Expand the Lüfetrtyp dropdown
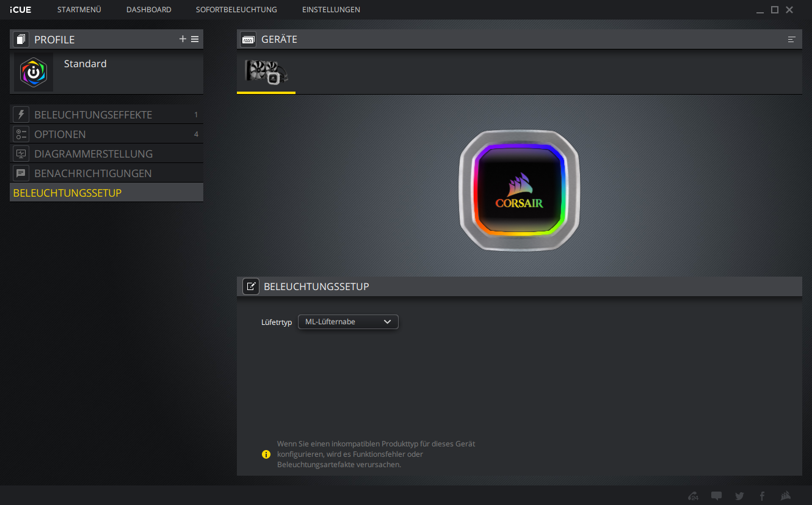 348,322
